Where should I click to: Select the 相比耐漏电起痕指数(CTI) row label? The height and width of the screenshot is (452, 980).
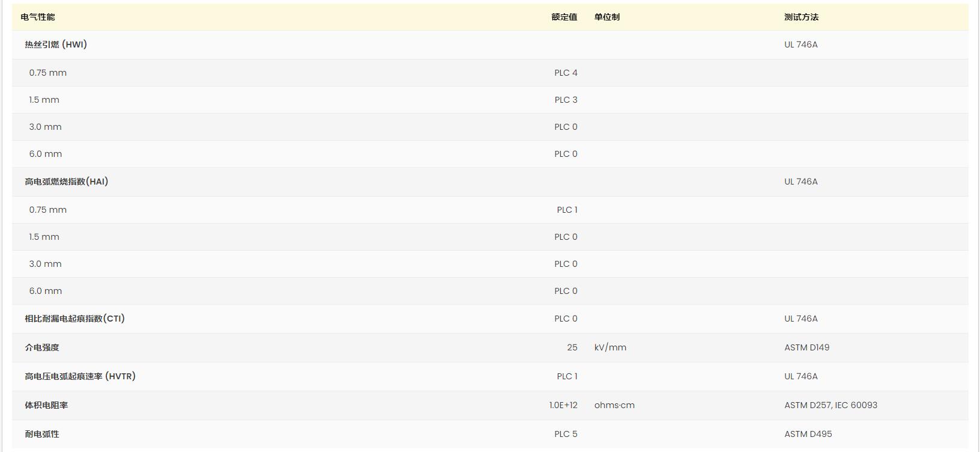[x=75, y=319]
